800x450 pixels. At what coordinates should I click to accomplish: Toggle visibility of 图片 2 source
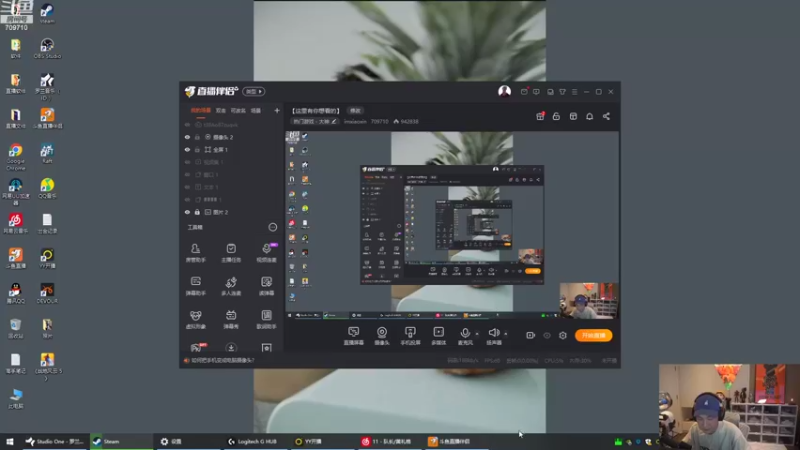(187, 212)
